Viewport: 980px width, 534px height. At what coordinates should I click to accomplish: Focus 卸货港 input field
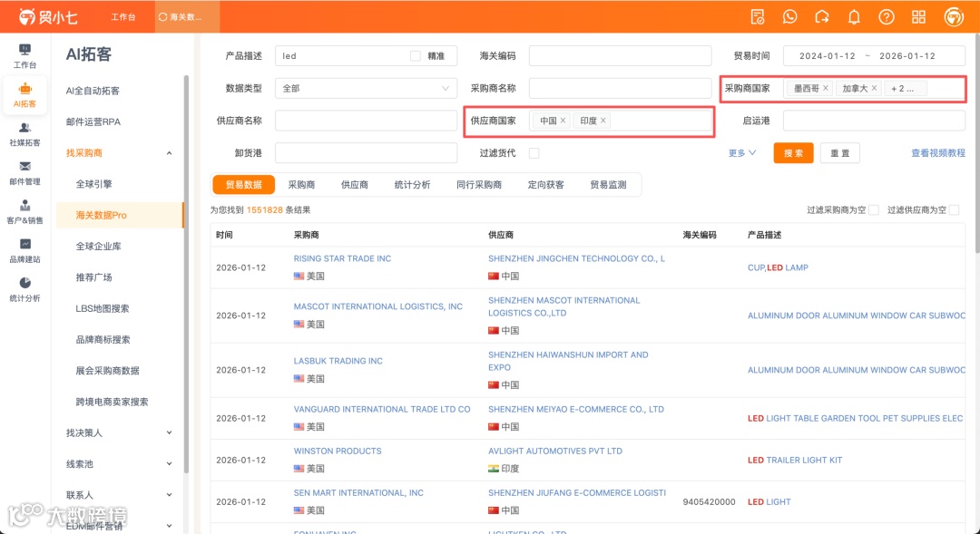click(x=366, y=153)
